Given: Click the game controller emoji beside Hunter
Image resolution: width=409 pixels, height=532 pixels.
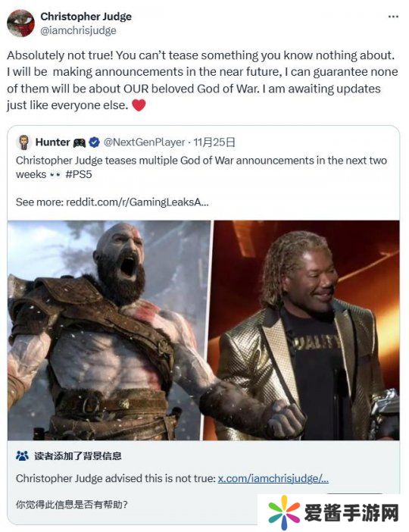Looking at the screenshot, I should pyautogui.click(x=80, y=142).
